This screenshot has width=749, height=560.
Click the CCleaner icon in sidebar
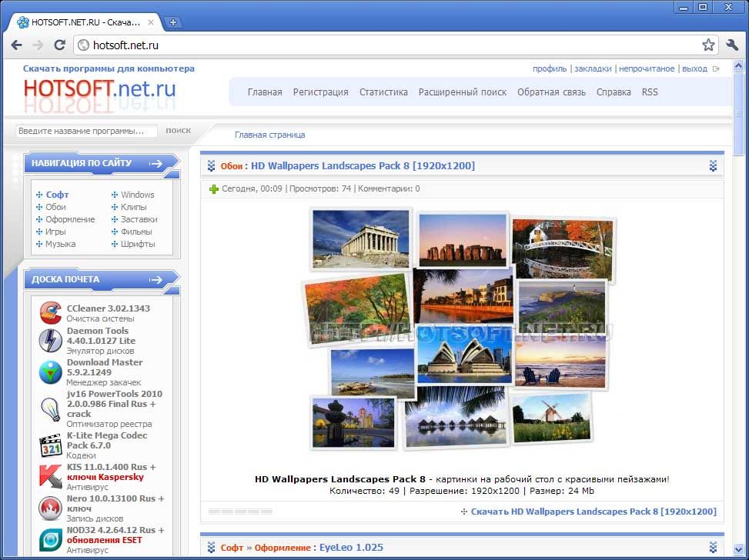click(51, 313)
